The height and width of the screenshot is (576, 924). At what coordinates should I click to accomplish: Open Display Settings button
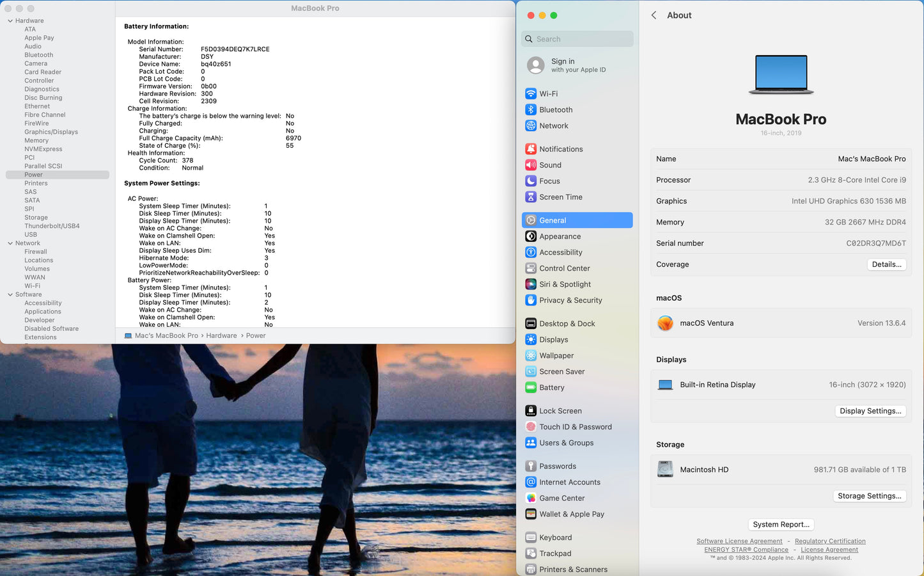[870, 411]
